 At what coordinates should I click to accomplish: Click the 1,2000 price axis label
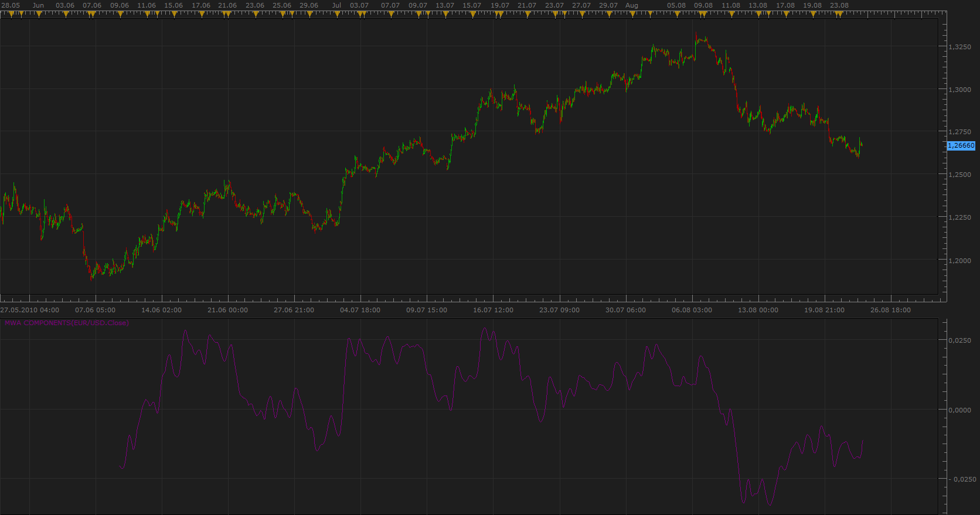pos(960,261)
